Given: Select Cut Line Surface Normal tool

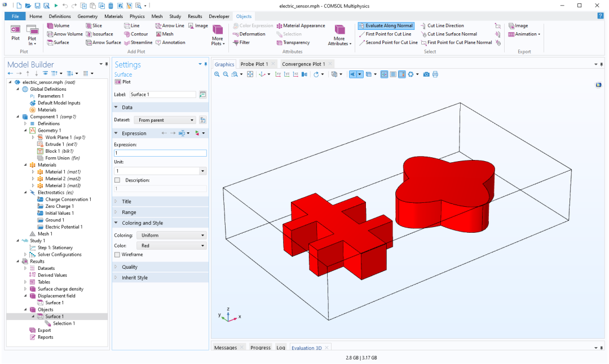Looking at the screenshot, I should click(x=449, y=34).
